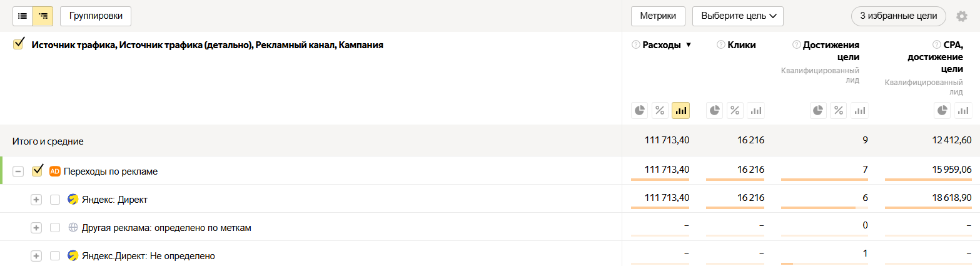Show pie chart for Достижения цели column
Image resolution: width=980 pixels, height=266 pixels.
(x=819, y=111)
